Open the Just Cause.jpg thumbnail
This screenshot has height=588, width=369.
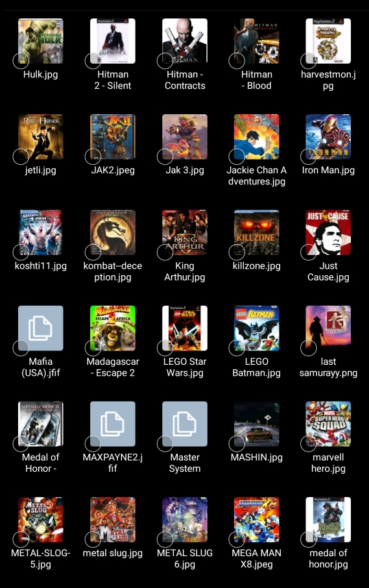tap(328, 232)
